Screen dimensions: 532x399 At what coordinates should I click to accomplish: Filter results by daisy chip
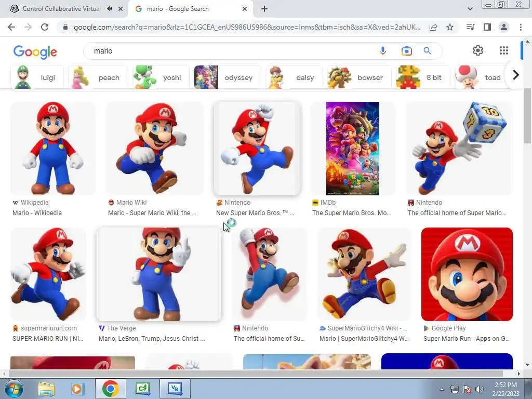tap(294, 77)
